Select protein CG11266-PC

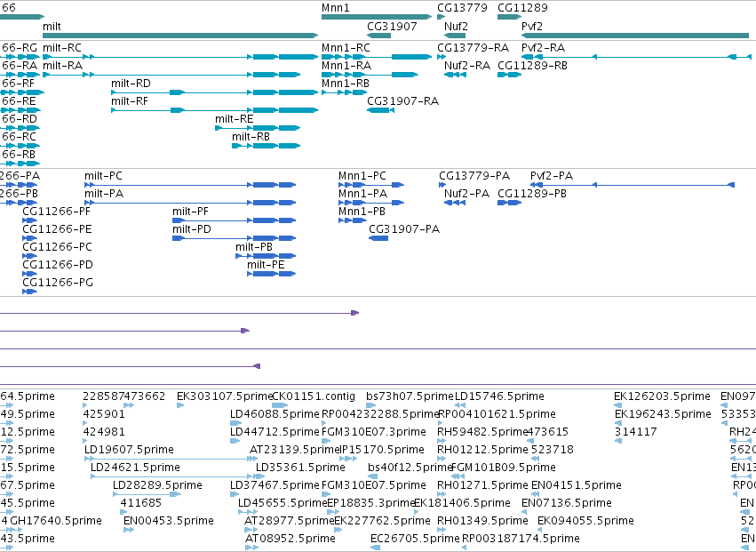pos(57,247)
